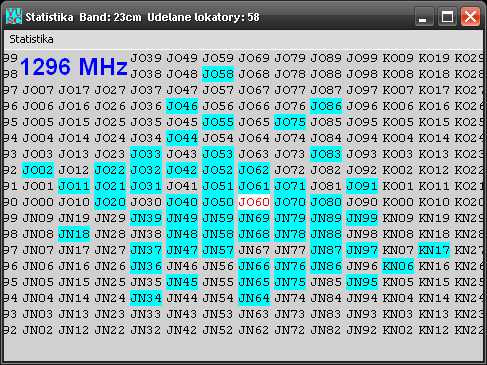Select highlighted locator JN99
Viewport: 487px width, 365px height.
pos(362,218)
